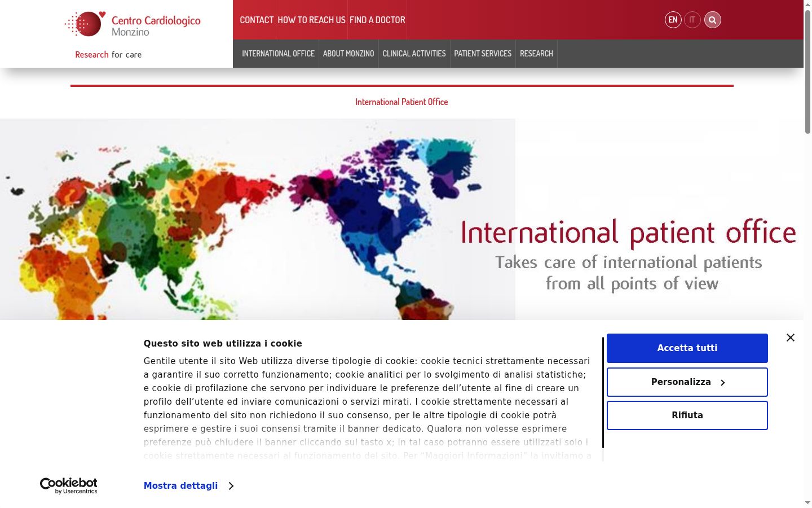Open the International Office menu

click(x=278, y=54)
